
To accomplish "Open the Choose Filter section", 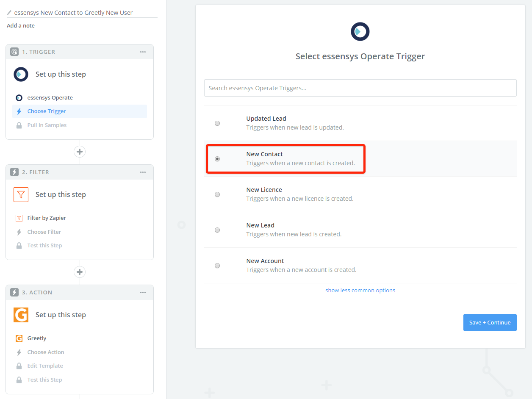I will (44, 232).
